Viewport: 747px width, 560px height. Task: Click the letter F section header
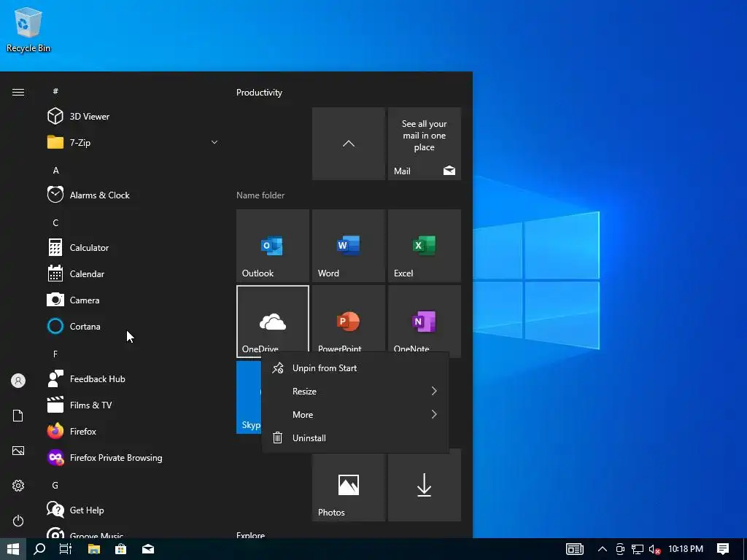(x=55, y=354)
